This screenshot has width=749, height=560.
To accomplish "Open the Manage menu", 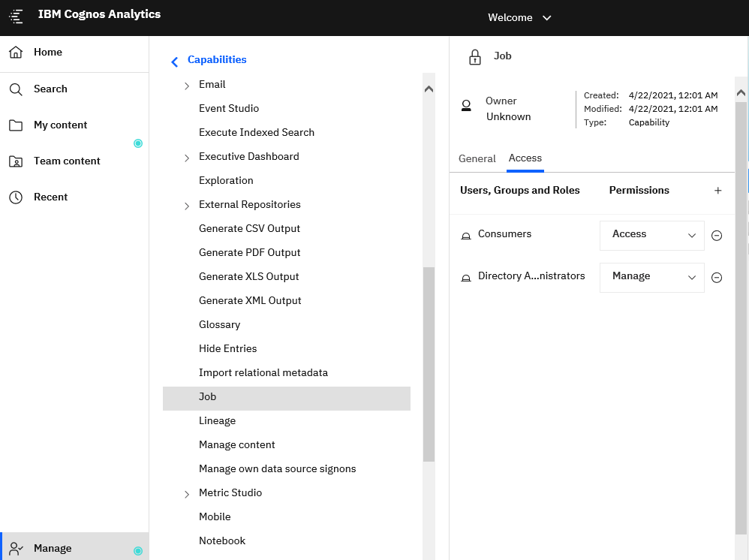I will (74, 547).
